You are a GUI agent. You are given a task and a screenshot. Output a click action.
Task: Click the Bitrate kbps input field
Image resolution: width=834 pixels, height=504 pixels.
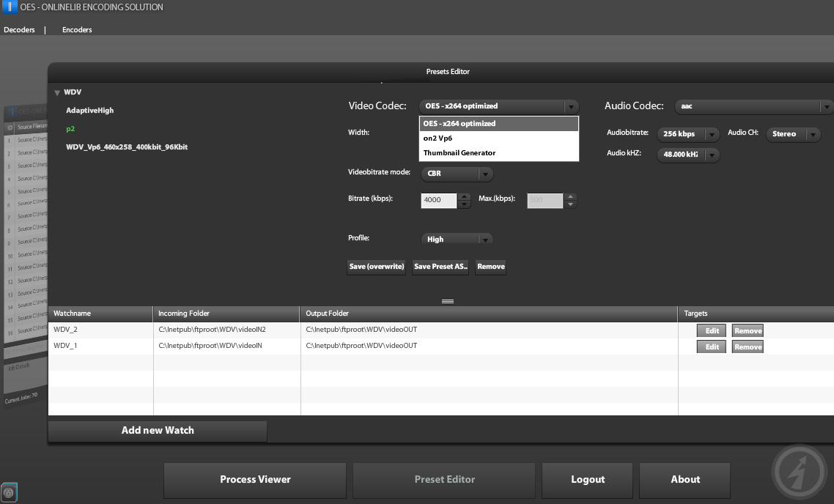pyautogui.click(x=438, y=200)
